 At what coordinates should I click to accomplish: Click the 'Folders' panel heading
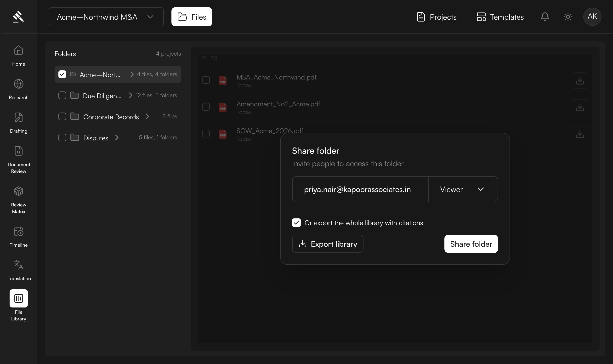65,54
